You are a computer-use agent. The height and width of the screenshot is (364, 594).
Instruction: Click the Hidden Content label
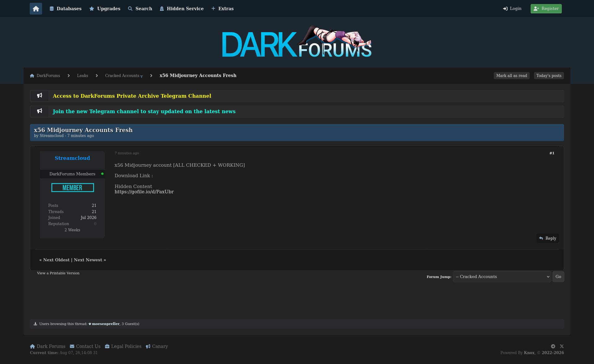(x=133, y=186)
